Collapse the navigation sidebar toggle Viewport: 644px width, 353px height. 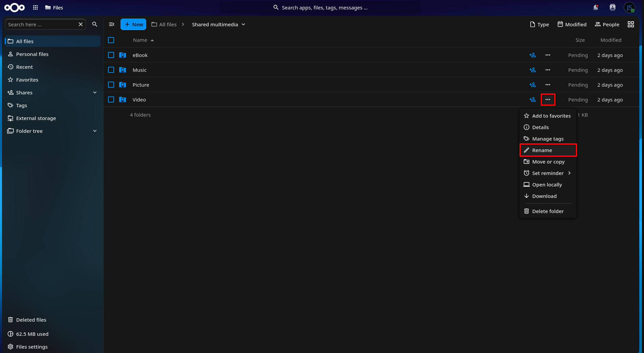(112, 24)
